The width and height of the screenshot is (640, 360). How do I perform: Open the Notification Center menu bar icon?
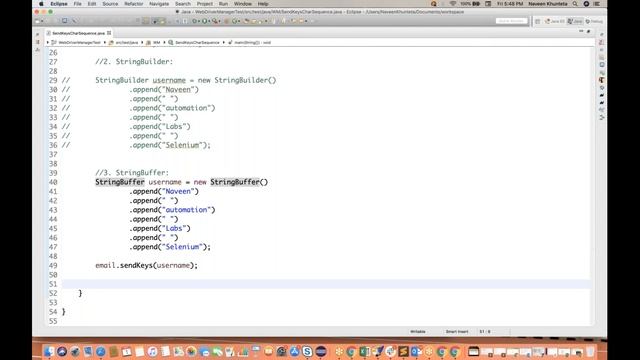pyautogui.click(x=596, y=4)
